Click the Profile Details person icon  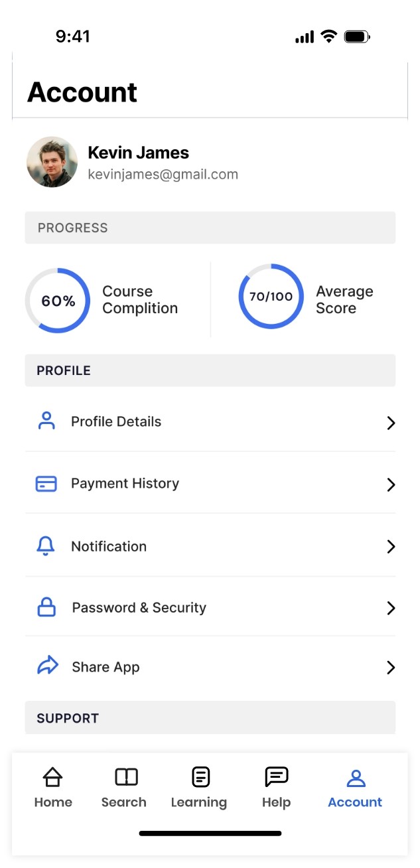[46, 421]
